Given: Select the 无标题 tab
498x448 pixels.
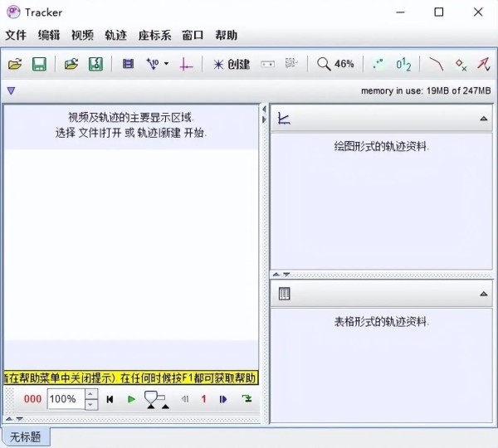Looking at the screenshot, I should (26, 437).
